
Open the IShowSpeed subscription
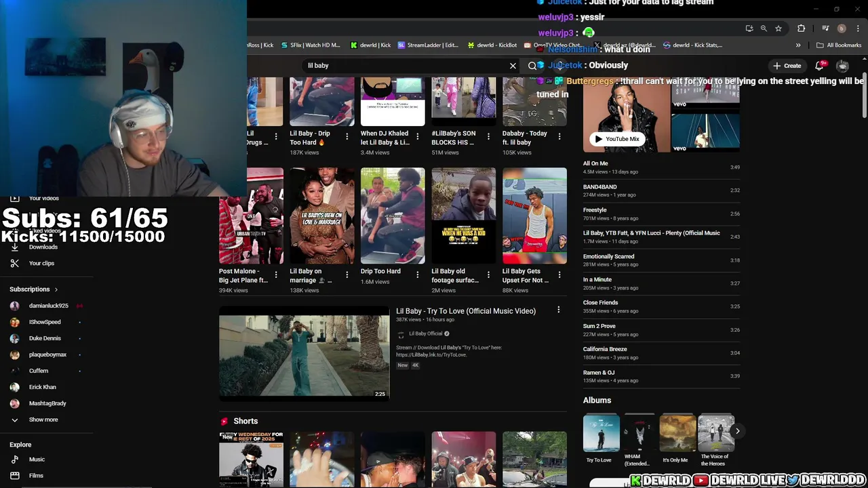point(46,322)
